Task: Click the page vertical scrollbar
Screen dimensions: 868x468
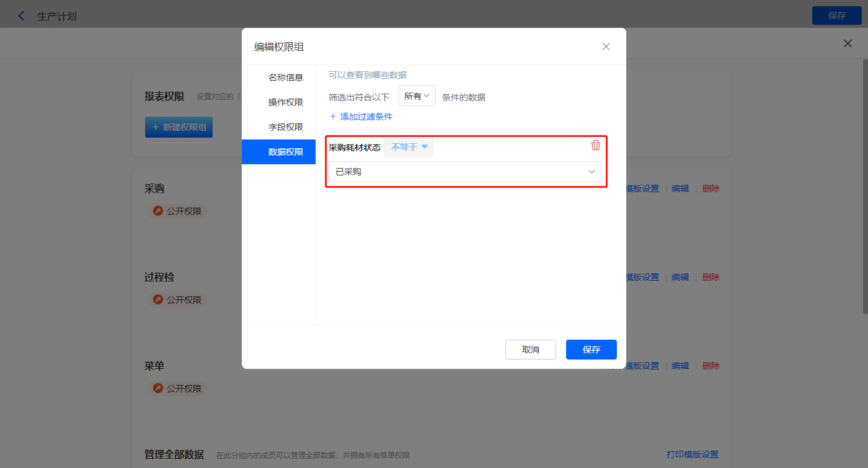Action: [864, 186]
